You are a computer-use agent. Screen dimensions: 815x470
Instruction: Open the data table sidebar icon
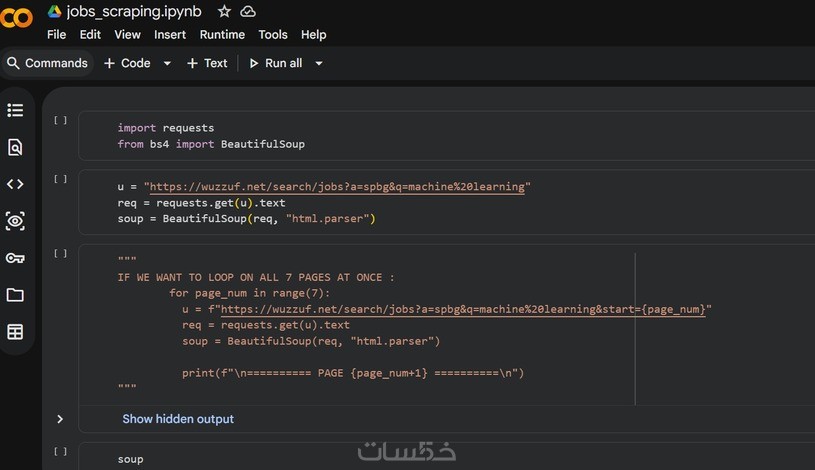(15, 332)
